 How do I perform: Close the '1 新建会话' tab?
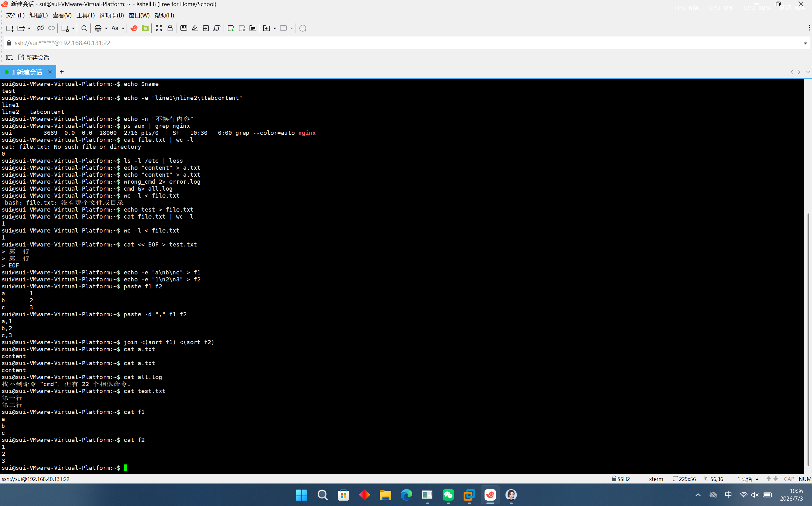click(50, 72)
